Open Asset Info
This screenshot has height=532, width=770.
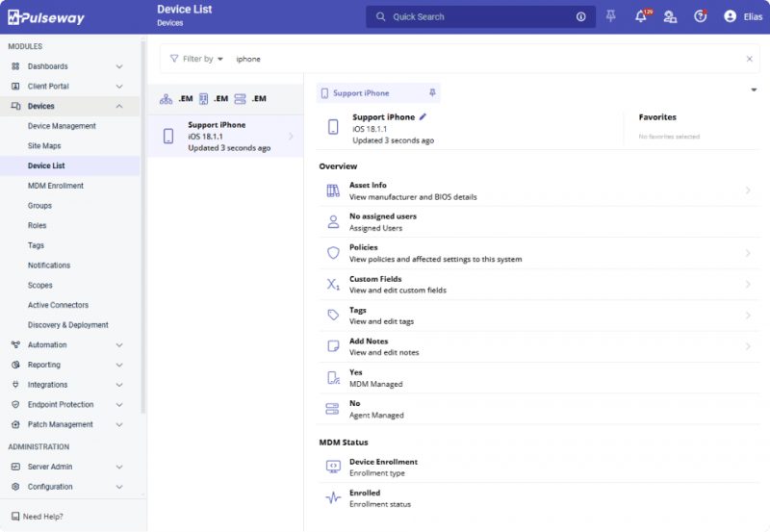(x=539, y=190)
